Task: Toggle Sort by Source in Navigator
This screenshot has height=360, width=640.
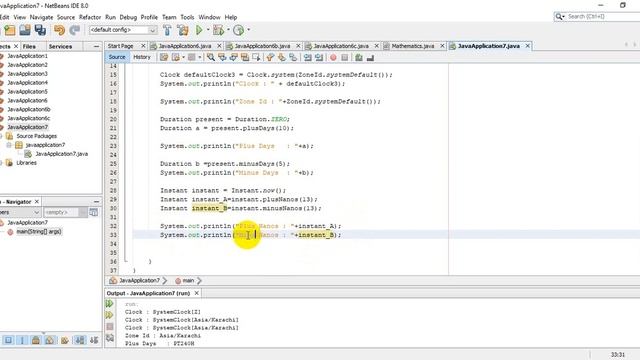Action: point(94,340)
